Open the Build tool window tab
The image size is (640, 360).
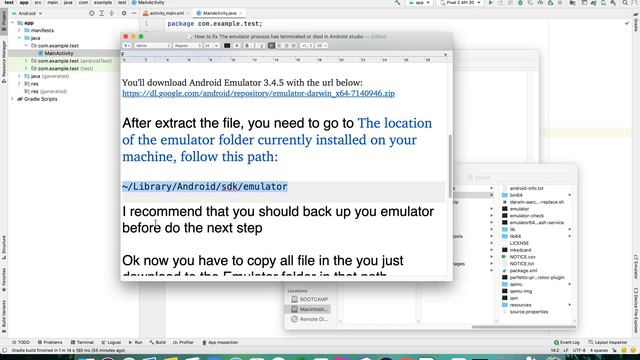pyautogui.click(x=158, y=342)
